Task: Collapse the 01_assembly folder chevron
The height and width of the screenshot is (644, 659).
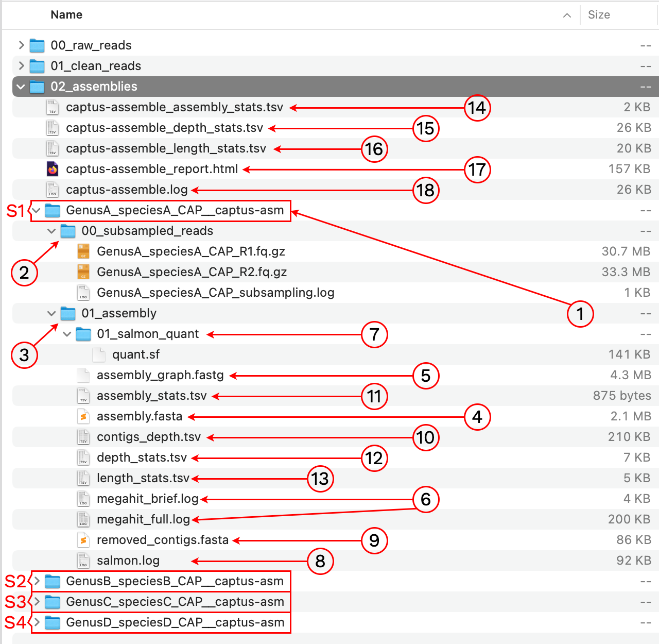Action: click(51, 313)
